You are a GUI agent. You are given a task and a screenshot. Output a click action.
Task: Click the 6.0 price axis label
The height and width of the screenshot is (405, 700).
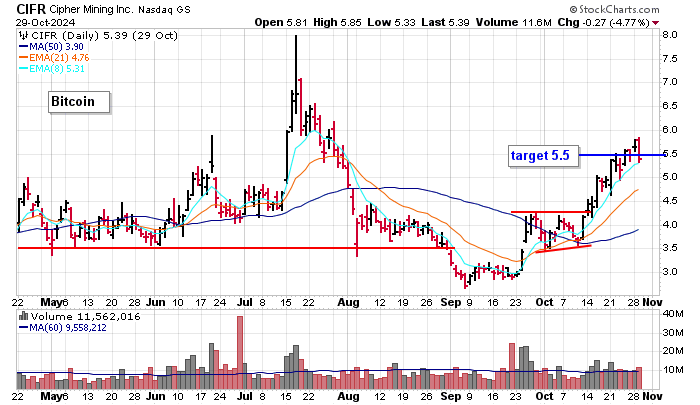[670, 129]
